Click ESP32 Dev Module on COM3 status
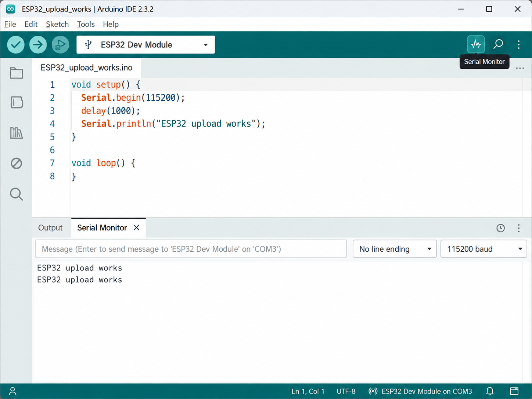The image size is (532, 399). (x=420, y=391)
